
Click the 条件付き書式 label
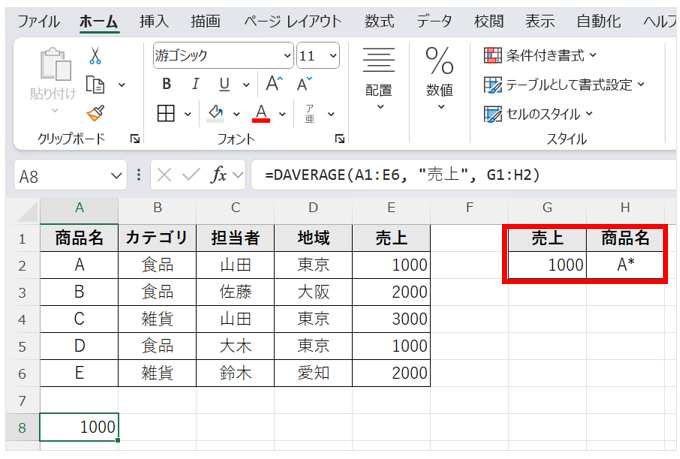coord(545,56)
